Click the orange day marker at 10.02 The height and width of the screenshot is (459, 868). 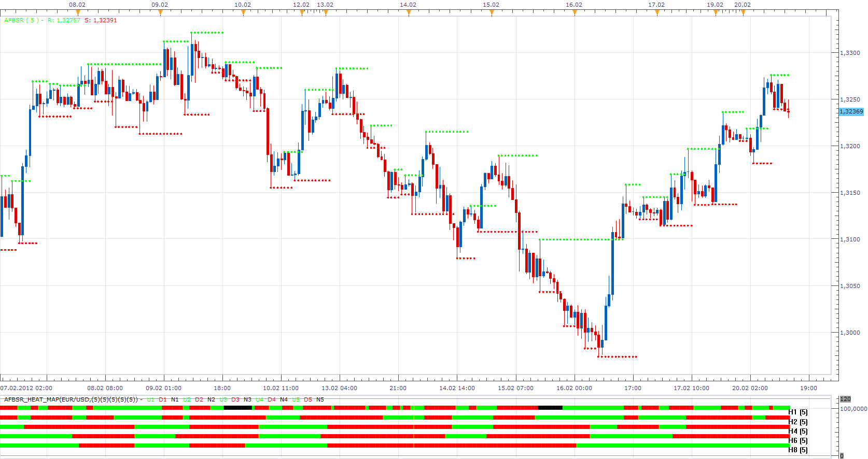coord(243,13)
